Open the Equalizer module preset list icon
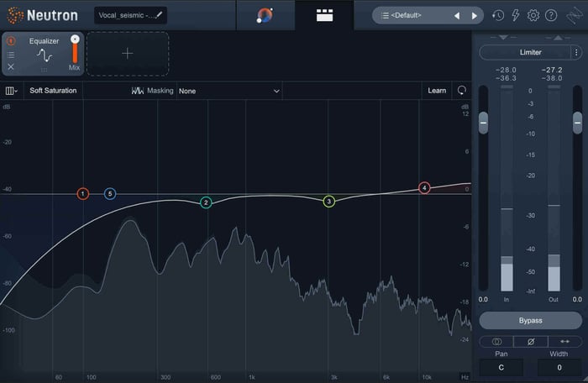The height and width of the screenshot is (383, 588). (11, 55)
